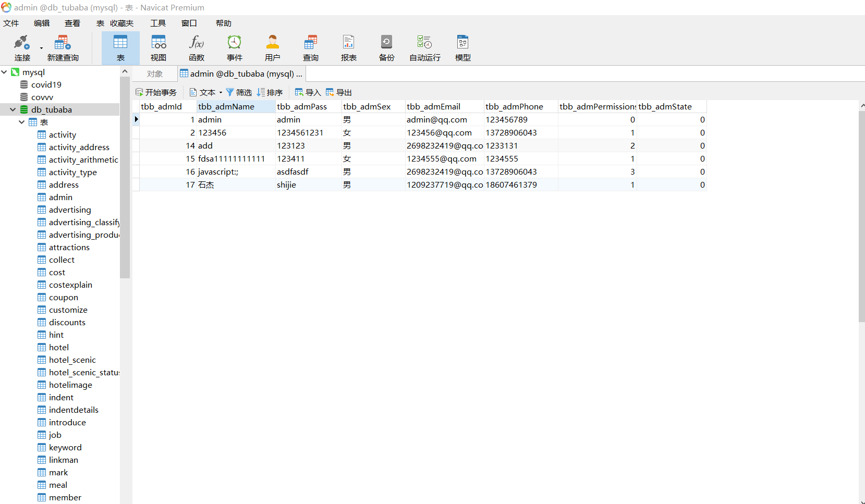Collapse the mysql connection node
This screenshot has height=504, width=865.
(x=4, y=72)
